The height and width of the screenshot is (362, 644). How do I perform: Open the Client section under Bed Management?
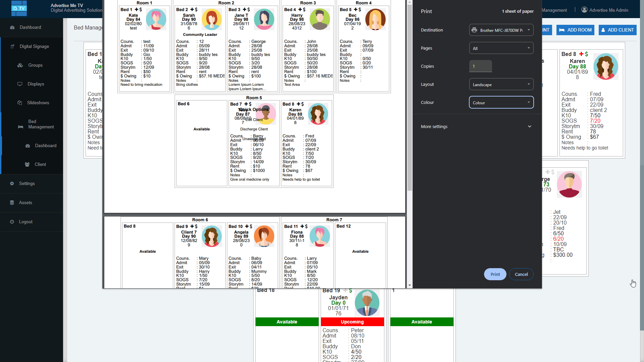coord(40,164)
